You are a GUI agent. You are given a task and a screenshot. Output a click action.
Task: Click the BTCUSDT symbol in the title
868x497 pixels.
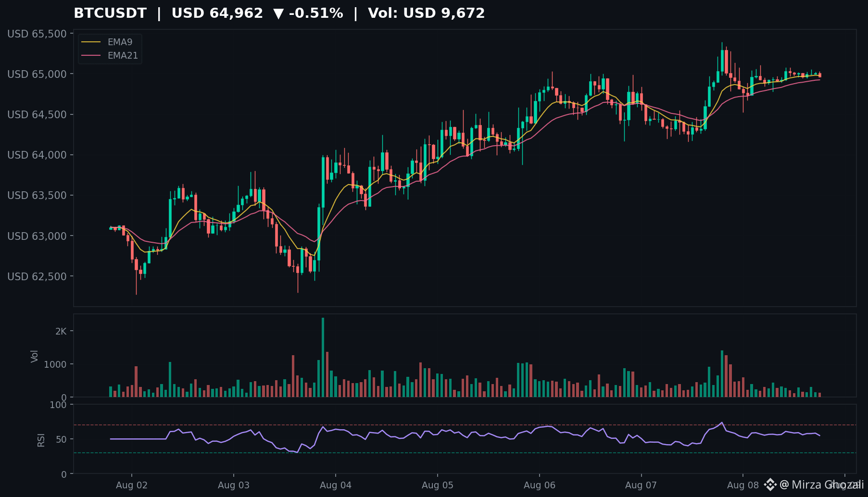110,13
